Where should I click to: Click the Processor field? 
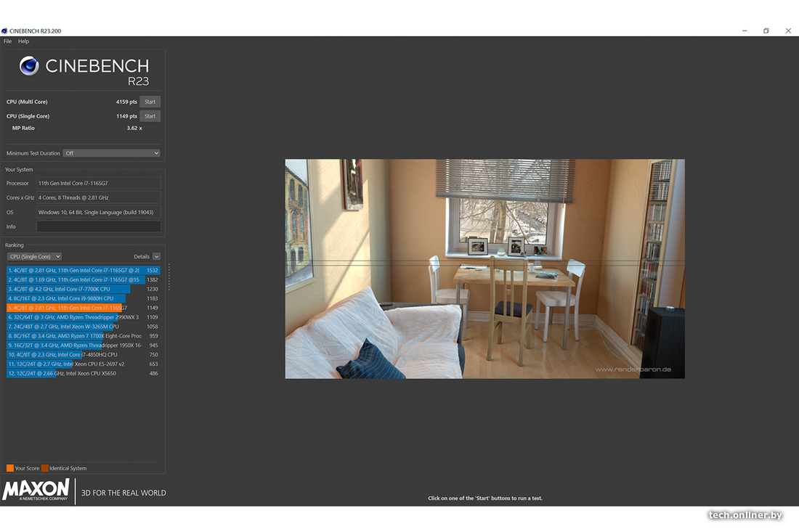click(x=98, y=184)
